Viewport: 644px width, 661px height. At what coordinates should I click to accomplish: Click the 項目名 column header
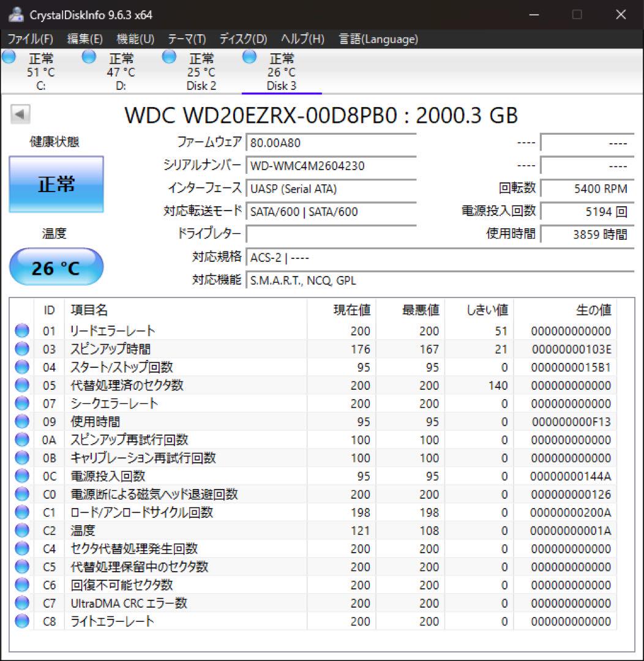pos(185,310)
